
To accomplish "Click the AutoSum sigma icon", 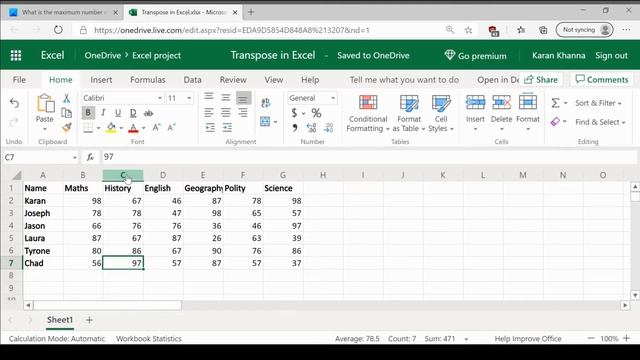I will click(556, 103).
